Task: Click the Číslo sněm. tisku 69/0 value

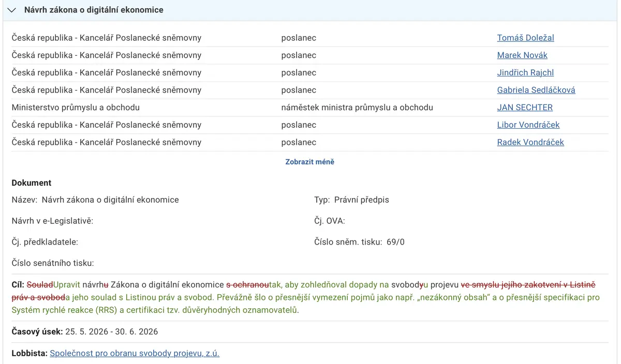Action: coord(395,242)
